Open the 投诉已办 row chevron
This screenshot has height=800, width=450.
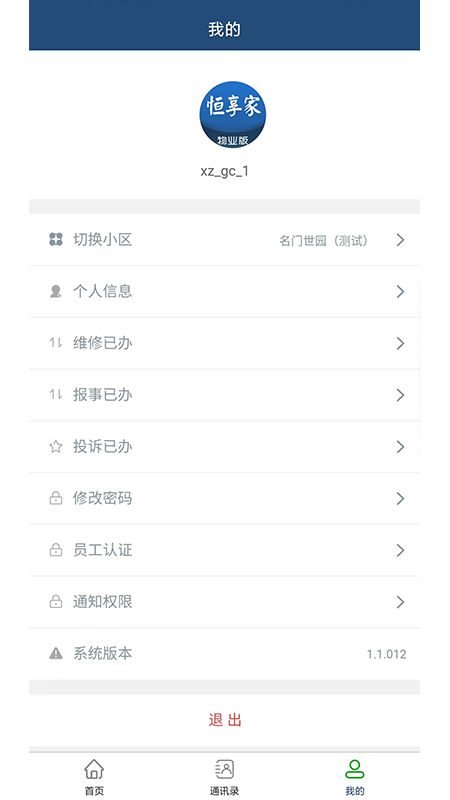pyautogui.click(x=401, y=447)
